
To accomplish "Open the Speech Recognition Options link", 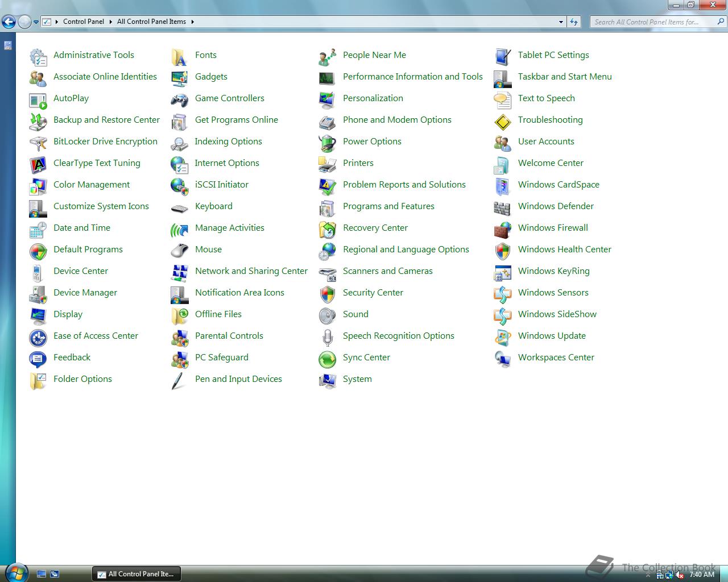I will click(399, 336).
